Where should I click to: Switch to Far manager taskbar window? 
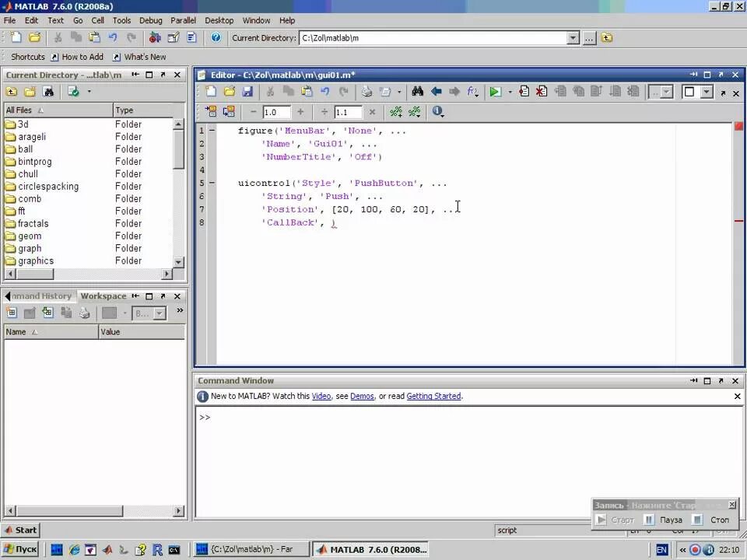(x=251, y=550)
